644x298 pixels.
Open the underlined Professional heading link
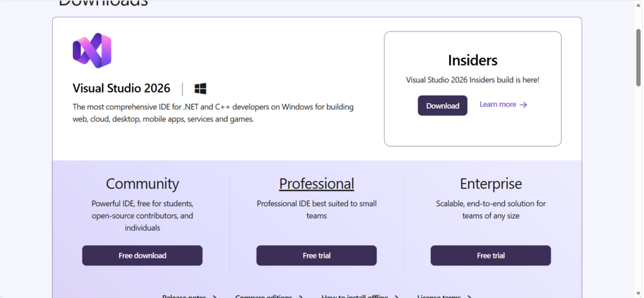pos(316,184)
